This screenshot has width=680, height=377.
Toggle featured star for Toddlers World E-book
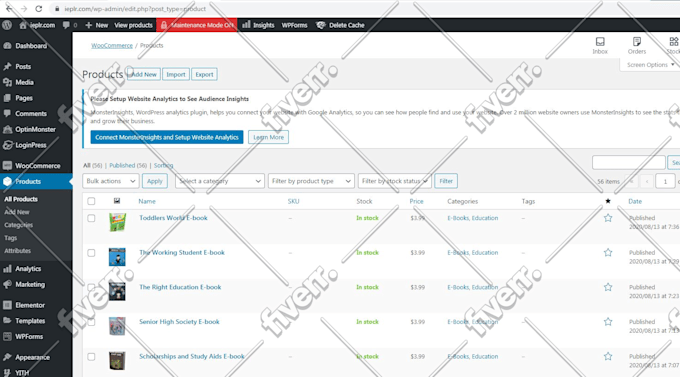tap(608, 218)
